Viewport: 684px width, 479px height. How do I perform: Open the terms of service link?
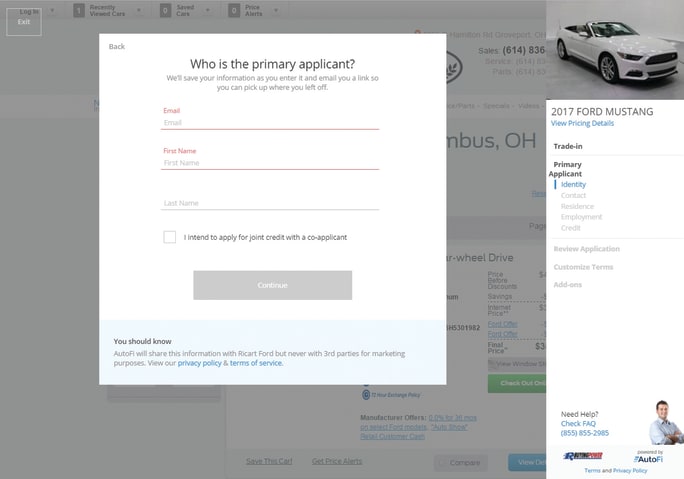(x=256, y=363)
